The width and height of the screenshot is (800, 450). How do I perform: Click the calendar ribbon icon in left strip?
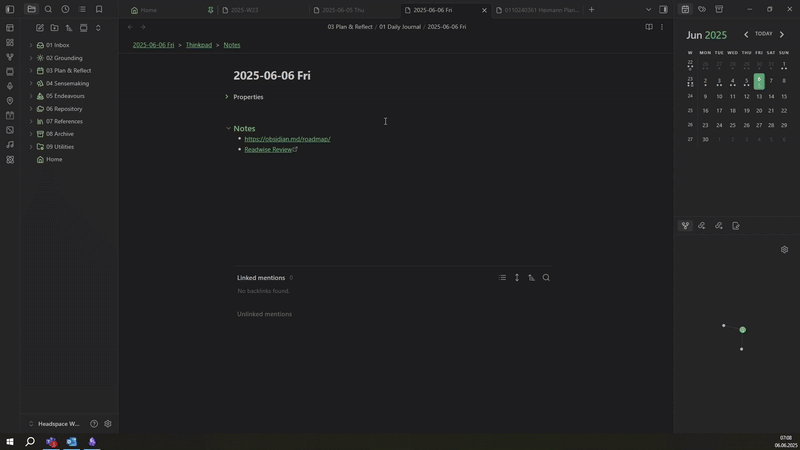click(10, 116)
